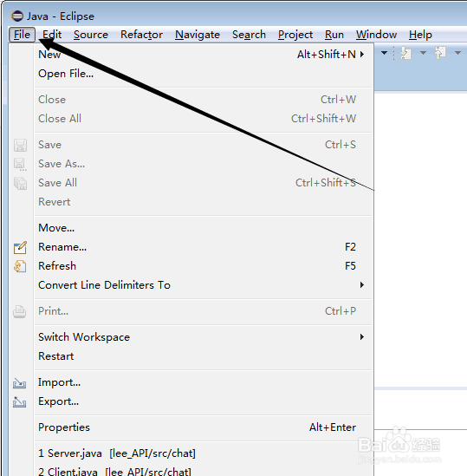The image size is (467, 476).
Task: Open dropdown arrow beside previous annotation icon
Action: coord(457,53)
